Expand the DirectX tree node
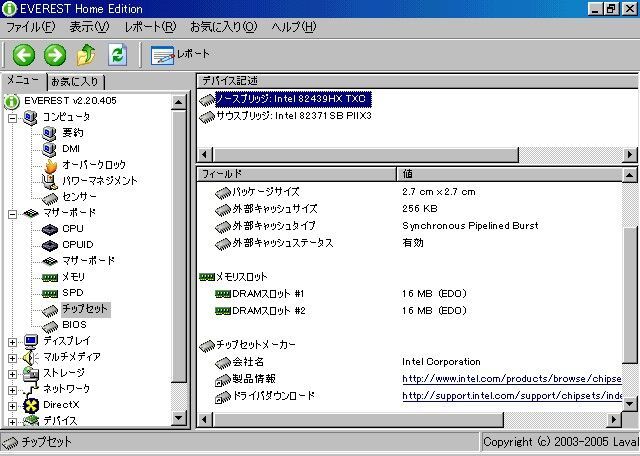 click(12, 406)
